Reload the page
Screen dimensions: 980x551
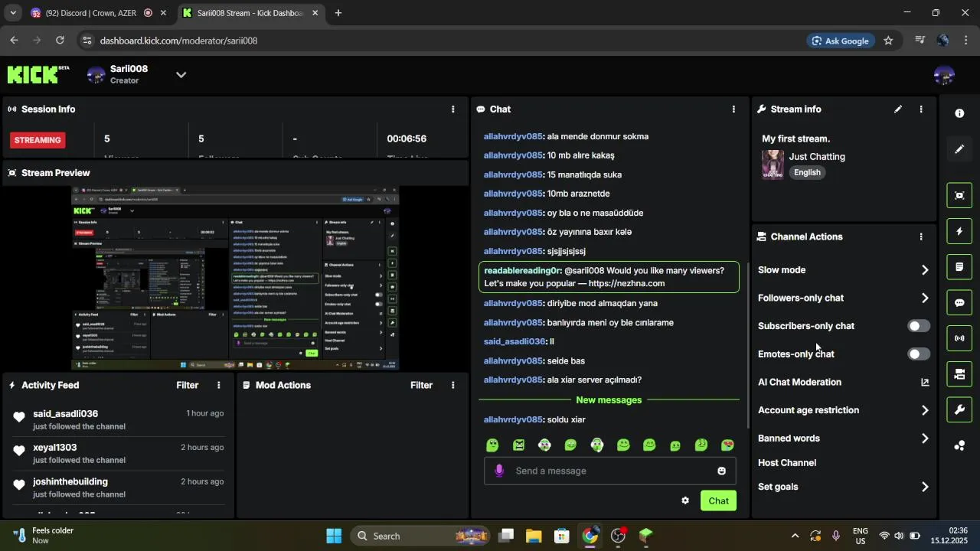(x=60, y=41)
